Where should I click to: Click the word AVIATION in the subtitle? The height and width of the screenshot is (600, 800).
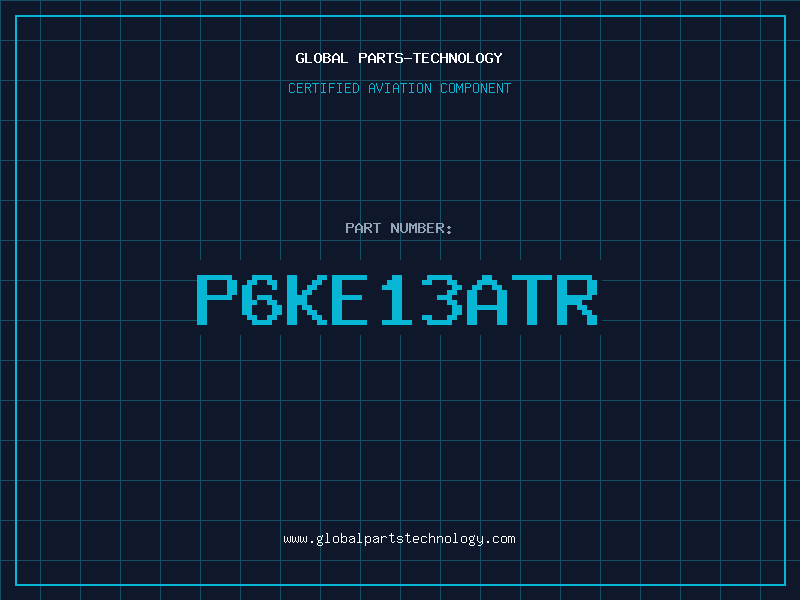pos(400,88)
